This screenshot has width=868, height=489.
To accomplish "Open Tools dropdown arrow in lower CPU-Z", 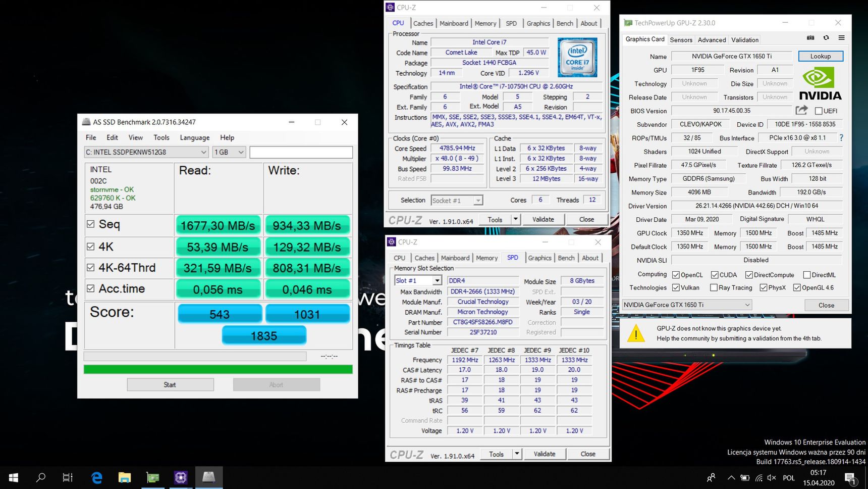I will tap(517, 454).
